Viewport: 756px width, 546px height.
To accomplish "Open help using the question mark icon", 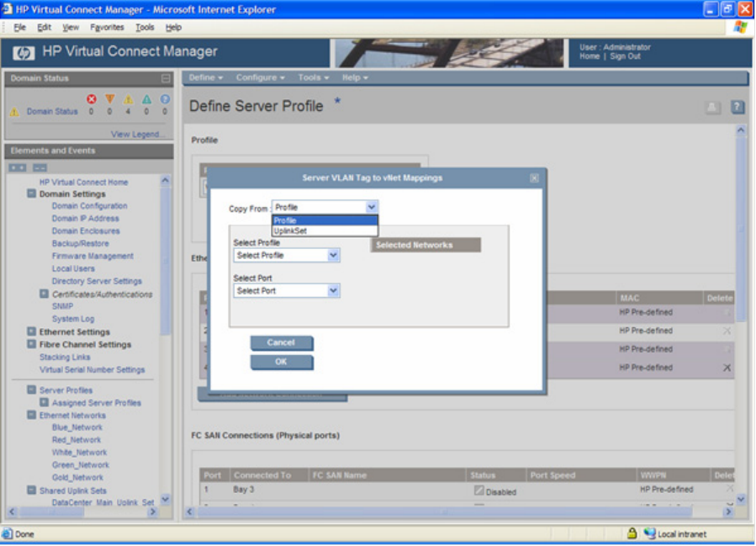I will (737, 107).
